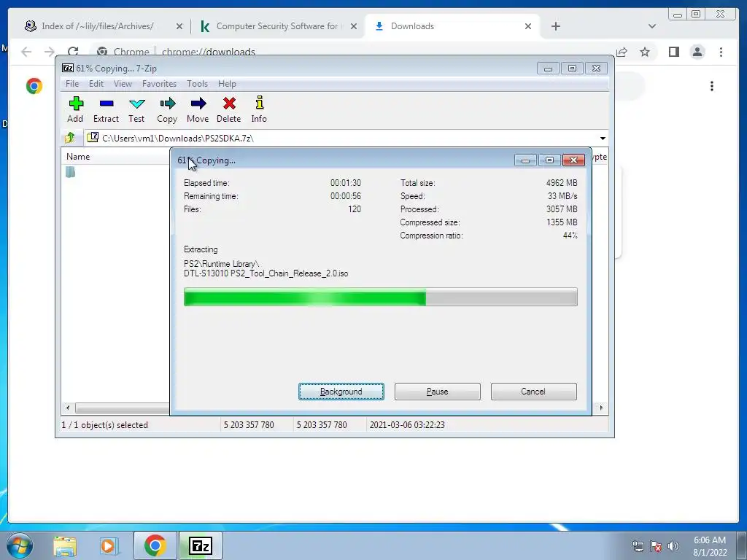This screenshot has width=747, height=560.
Task: Click the Name column header
Action: pos(78,157)
